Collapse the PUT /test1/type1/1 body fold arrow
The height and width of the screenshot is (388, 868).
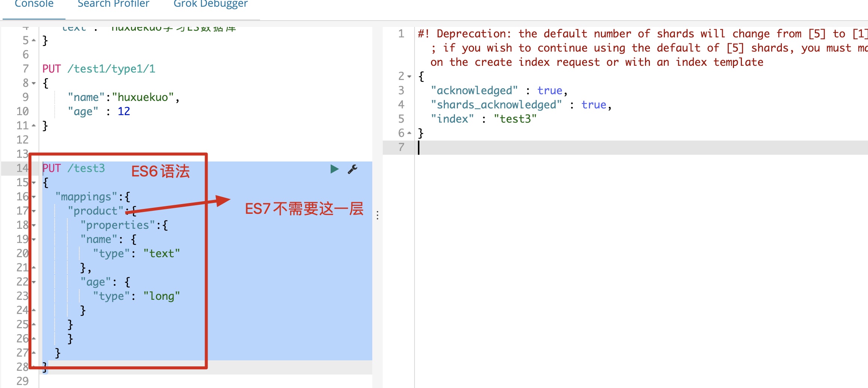point(33,83)
